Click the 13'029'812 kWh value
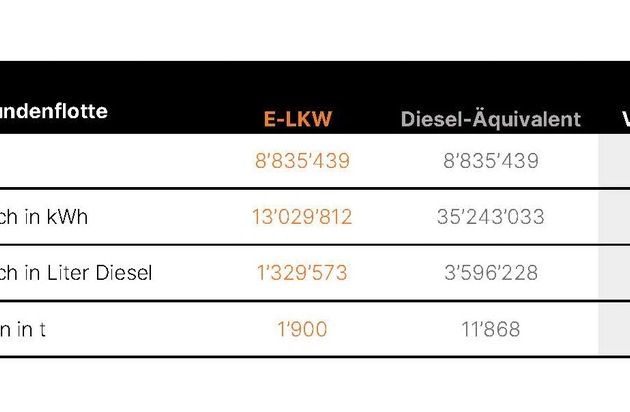The image size is (630, 412). coord(302,217)
